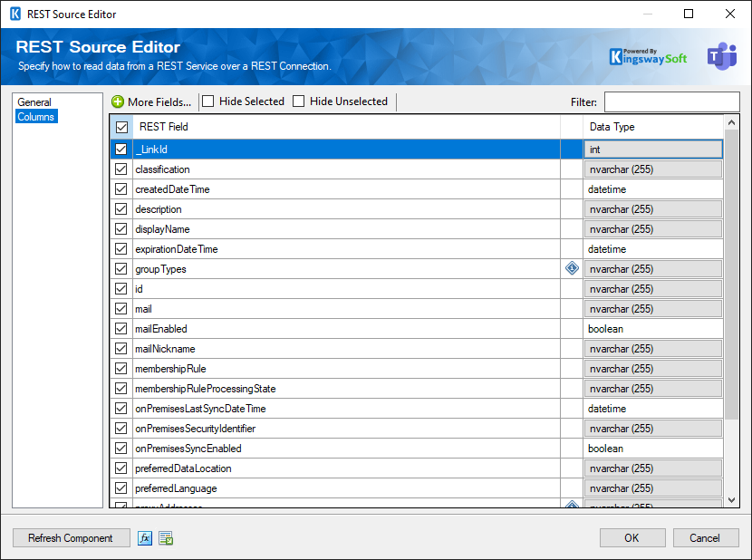The height and width of the screenshot is (560, 752).
Task: Click the REST Source Editor title bar icon
Action: [x=14, y=14]
